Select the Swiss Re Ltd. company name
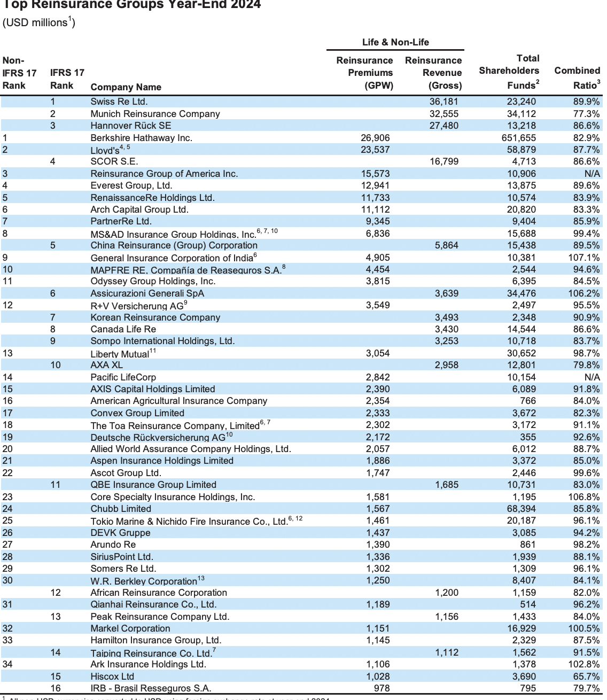The height and width of the screenshot is (700, 607). pos(119,102)
